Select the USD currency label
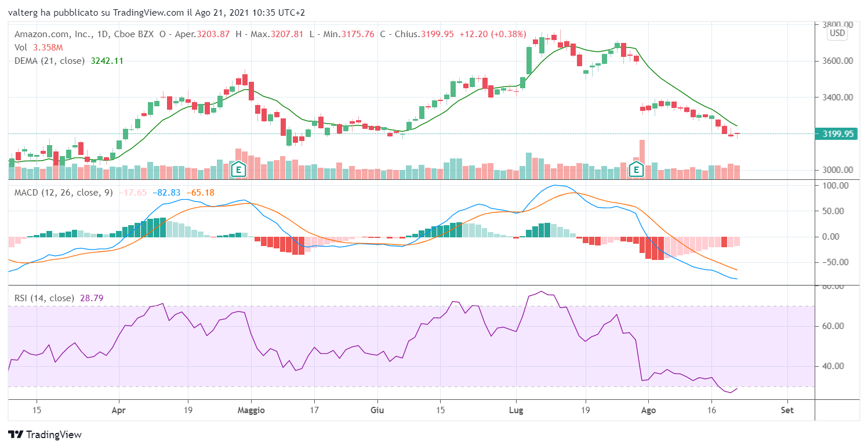This screenshot has width=868, height=448. tap(837, 34)
